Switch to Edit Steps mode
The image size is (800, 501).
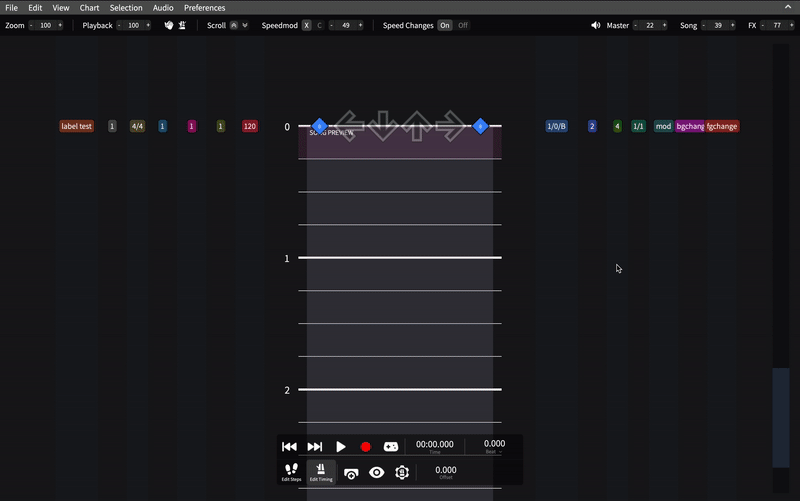point(291,472)
